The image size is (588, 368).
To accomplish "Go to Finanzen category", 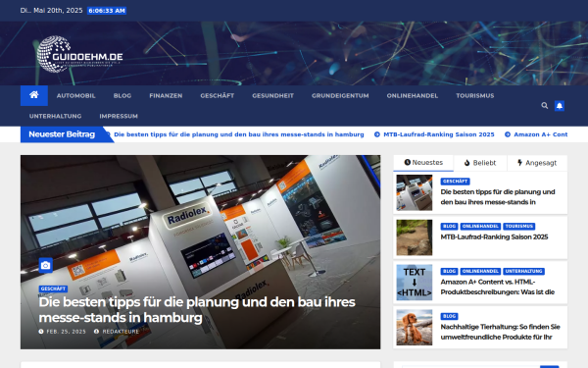I will pyautogui.click(x=166, y=96).
